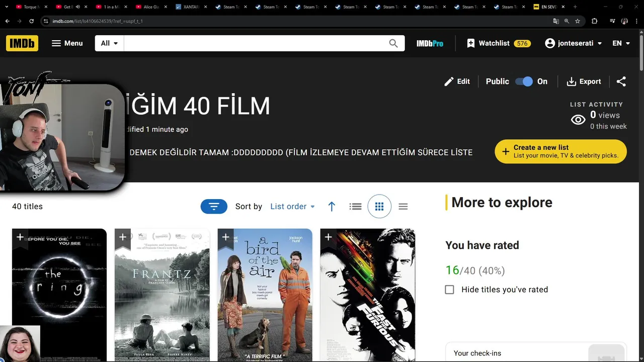Export the list
This screenshot has height=362, width=644.
coord(584,81)
